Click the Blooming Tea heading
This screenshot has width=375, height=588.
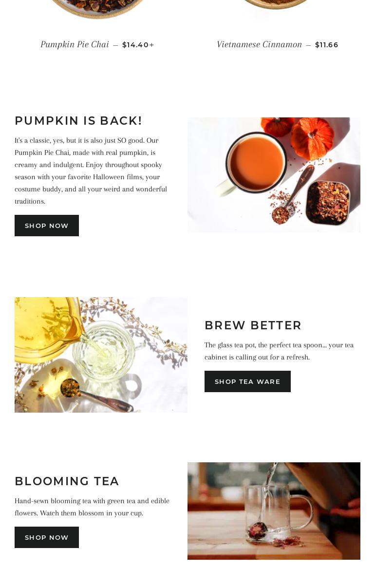(x=67, y=481)
